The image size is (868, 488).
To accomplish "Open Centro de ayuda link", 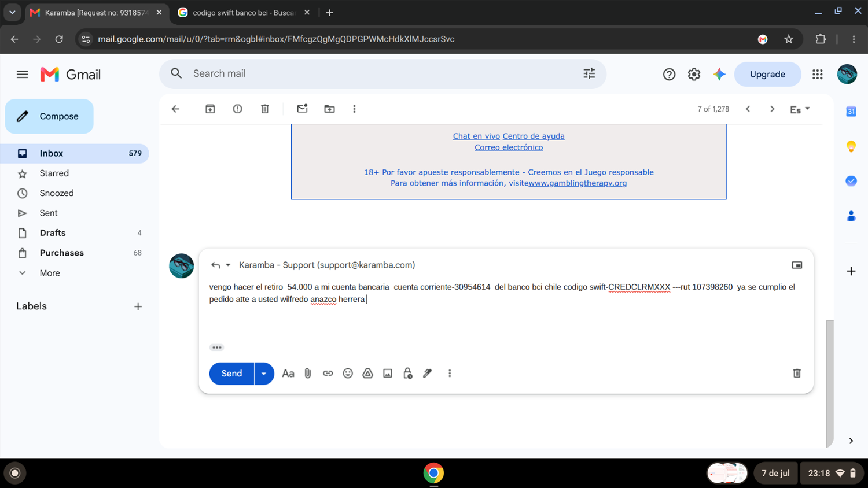I will (534, 136).
